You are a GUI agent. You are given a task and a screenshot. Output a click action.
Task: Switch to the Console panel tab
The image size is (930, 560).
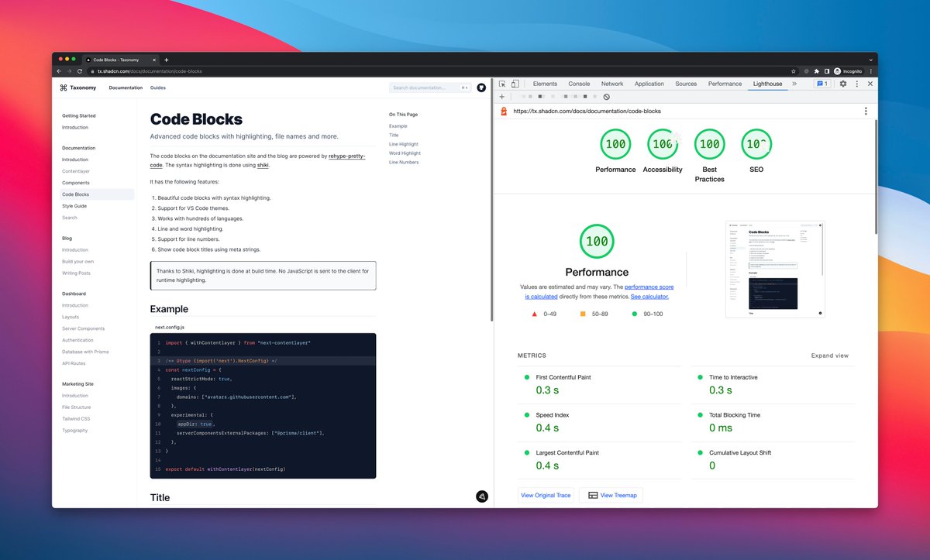click(578, 84)
